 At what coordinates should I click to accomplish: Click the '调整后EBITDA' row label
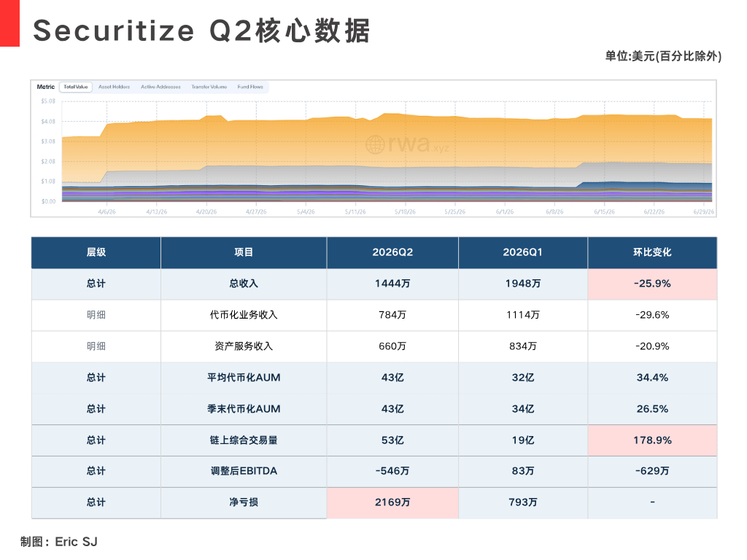tap(244, 471)
